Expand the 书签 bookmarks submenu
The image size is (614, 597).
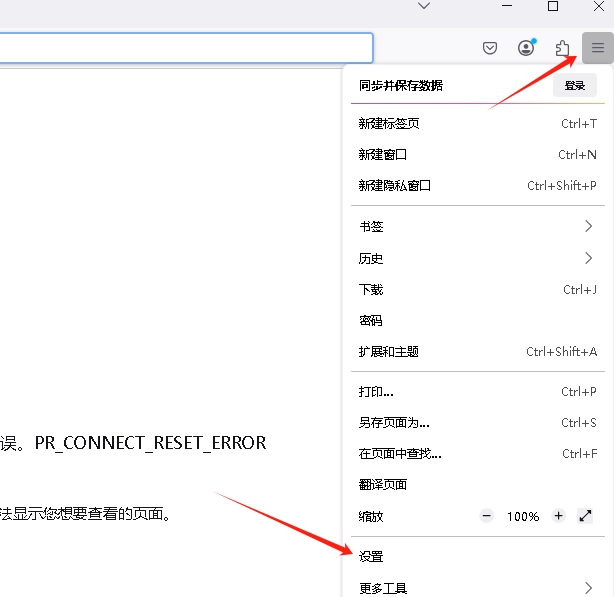click(x=478, y=226)
